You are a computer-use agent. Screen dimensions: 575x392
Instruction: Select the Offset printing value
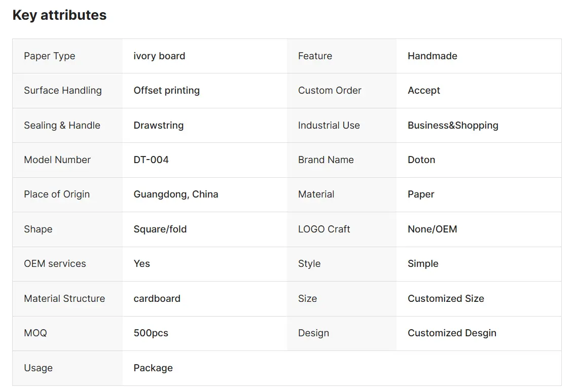click(166, 91)
